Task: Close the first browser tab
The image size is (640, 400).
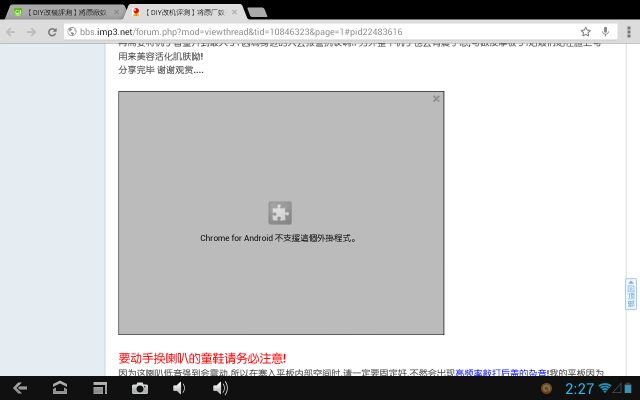Action: click(116, 12)
